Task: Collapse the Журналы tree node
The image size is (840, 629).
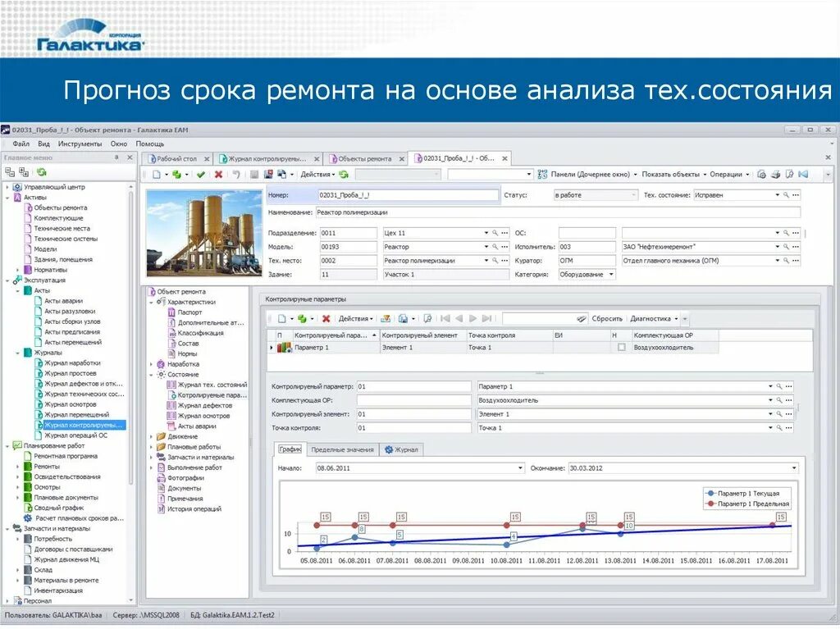Action: click(18, 353)
